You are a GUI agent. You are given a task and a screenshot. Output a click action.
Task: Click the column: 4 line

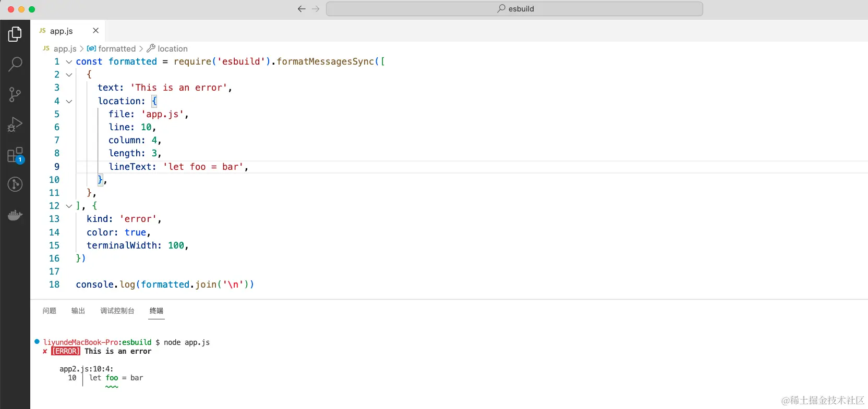[x=135, y=140]
